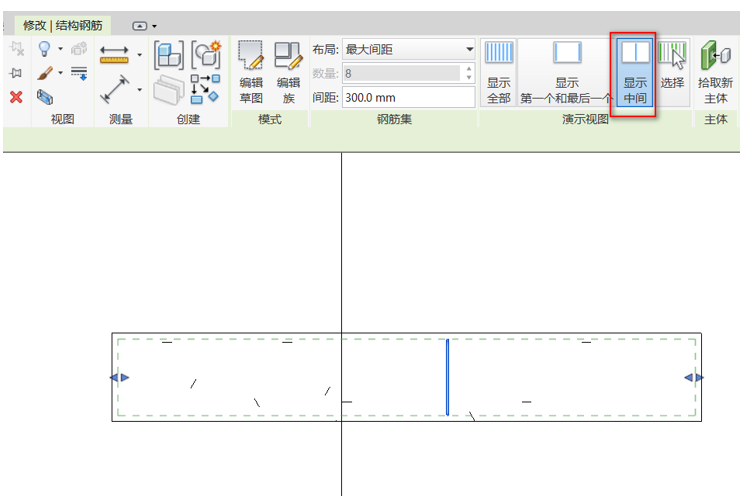The height and width of the screenshot is (496, 747).
Task: Select the measure between two points tool
Action: point(115,89)
